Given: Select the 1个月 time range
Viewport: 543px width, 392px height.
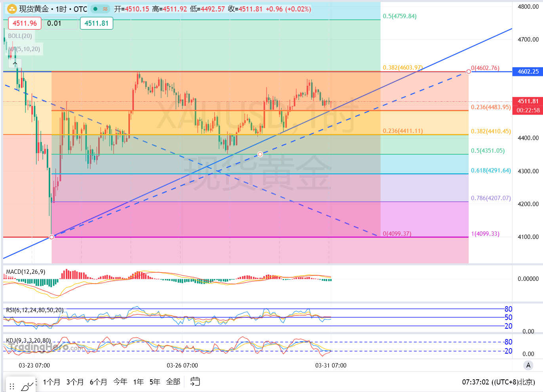Looking at the screenshot, I should [x=51, y=382].
